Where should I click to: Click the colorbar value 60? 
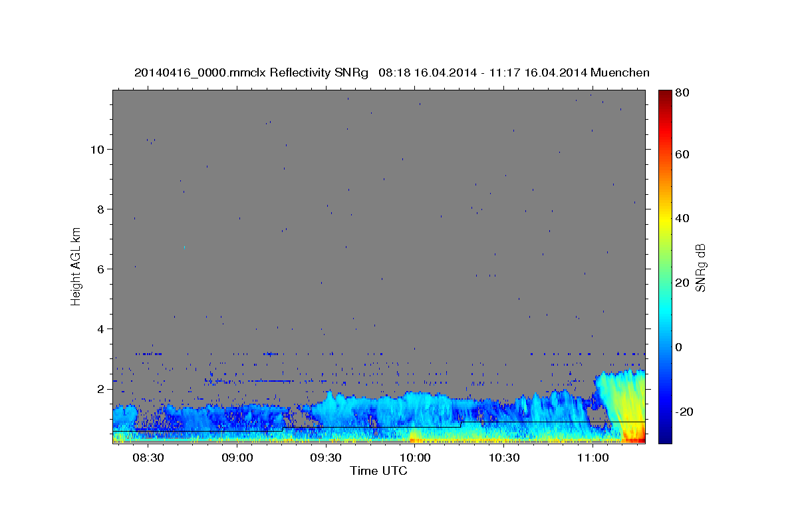[x=682, y=154]
